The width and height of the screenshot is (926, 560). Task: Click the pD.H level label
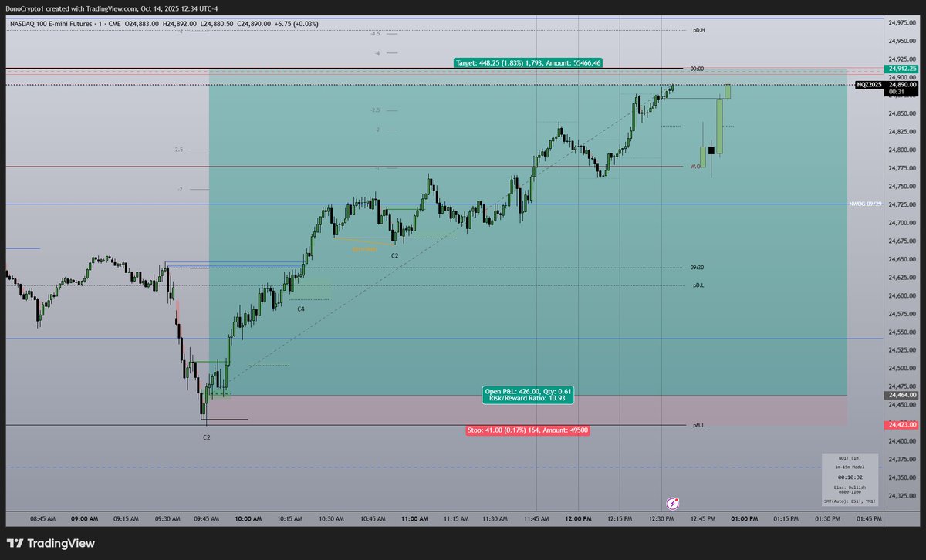pos(699,30)
